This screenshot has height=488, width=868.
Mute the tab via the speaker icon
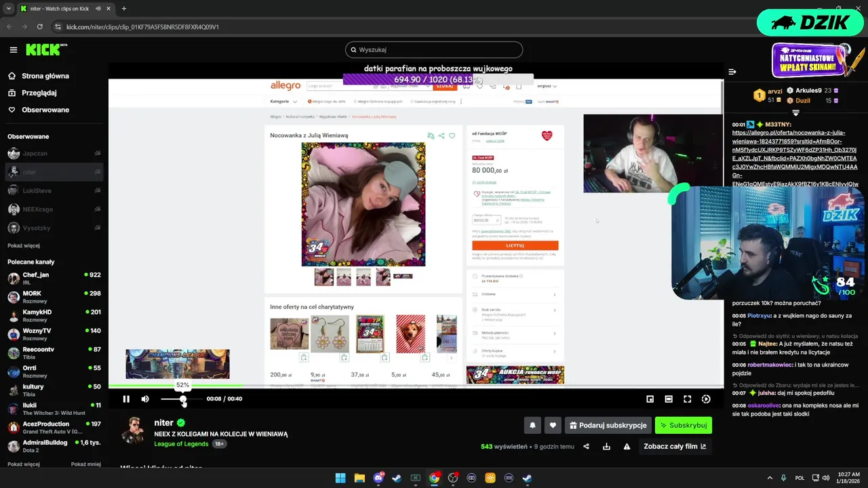tap(98, 9)
